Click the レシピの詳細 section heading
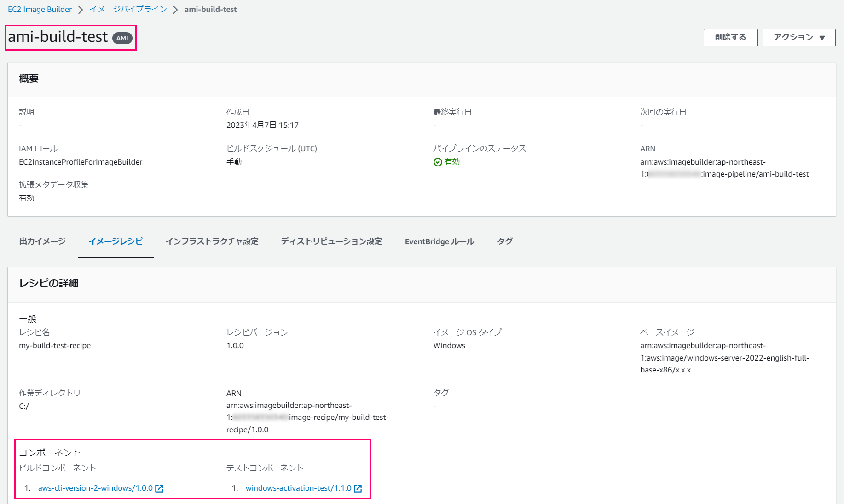The width and height of the screenshot is (844, 504). [48, 283]
